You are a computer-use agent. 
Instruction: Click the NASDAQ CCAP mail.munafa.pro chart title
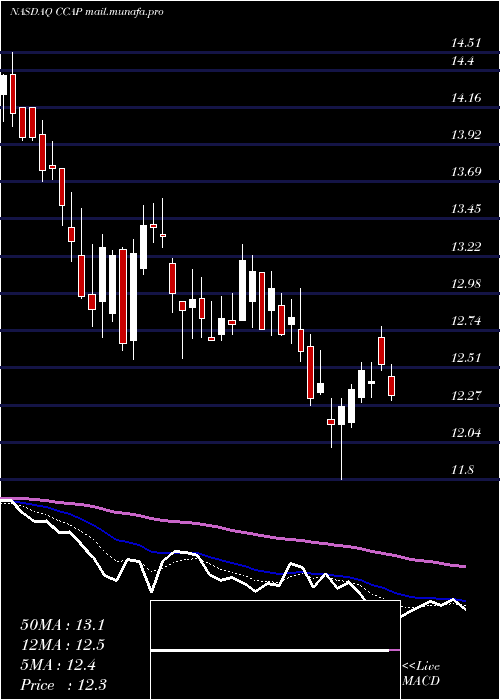[x=86, y=12]
